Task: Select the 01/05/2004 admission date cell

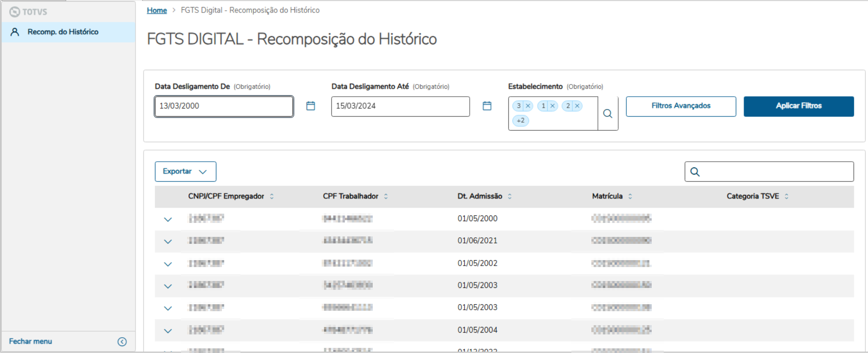Action: click(x=477, y=330)
